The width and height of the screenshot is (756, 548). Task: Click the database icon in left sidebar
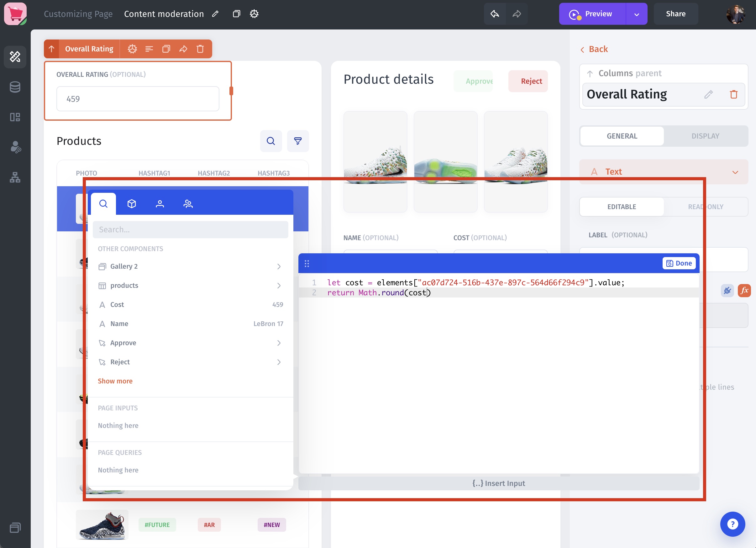click(x=15, y=87)
